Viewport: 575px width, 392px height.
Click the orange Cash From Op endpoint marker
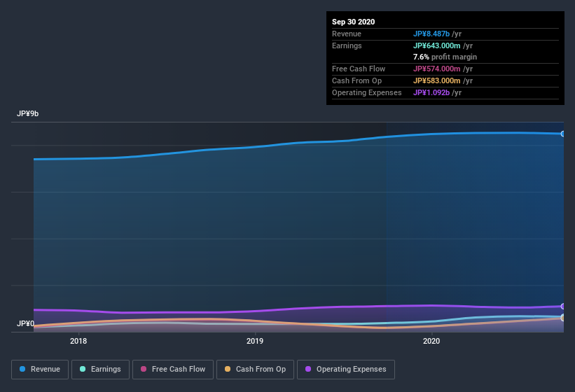click(563, 318)
